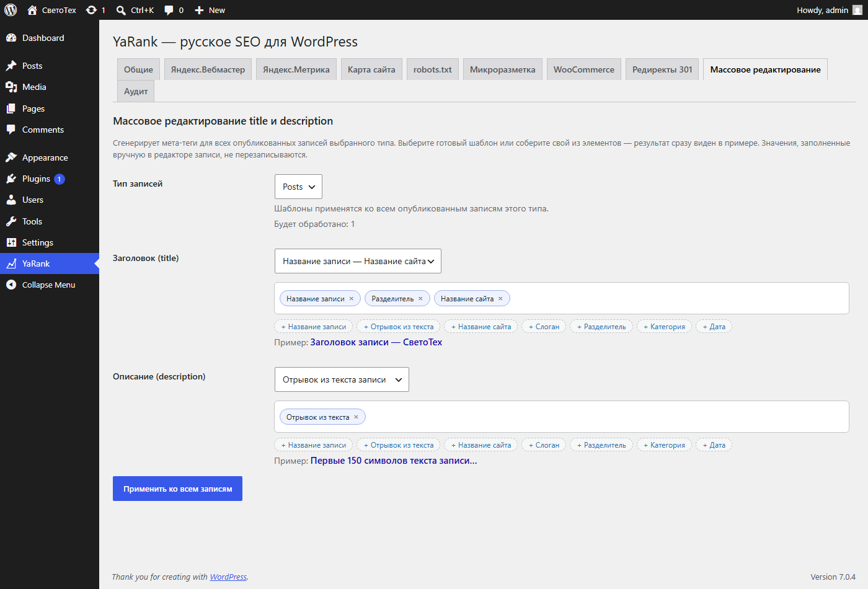Click the 'Заголовок записи — СветоТех' example

pyautogui.click(x=376, y=342)
